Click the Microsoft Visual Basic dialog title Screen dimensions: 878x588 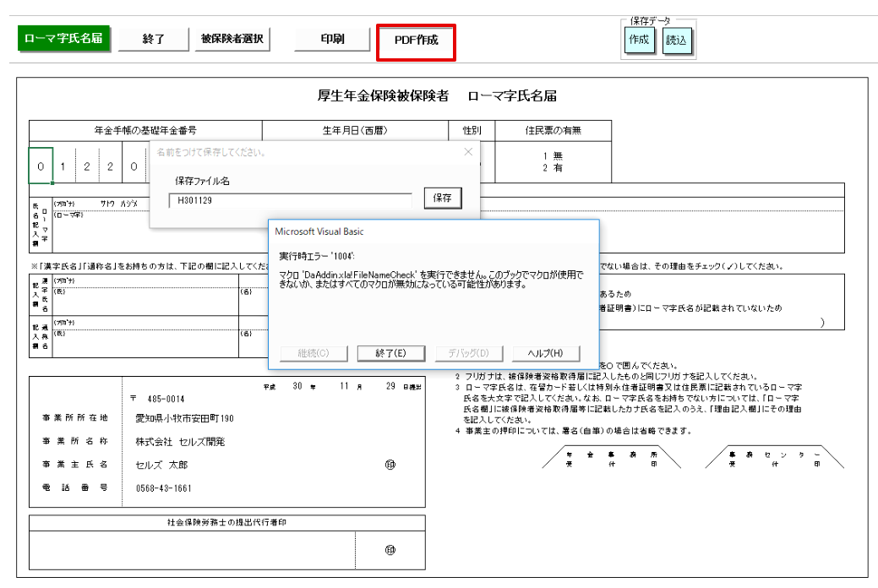(x=319, y=231)
